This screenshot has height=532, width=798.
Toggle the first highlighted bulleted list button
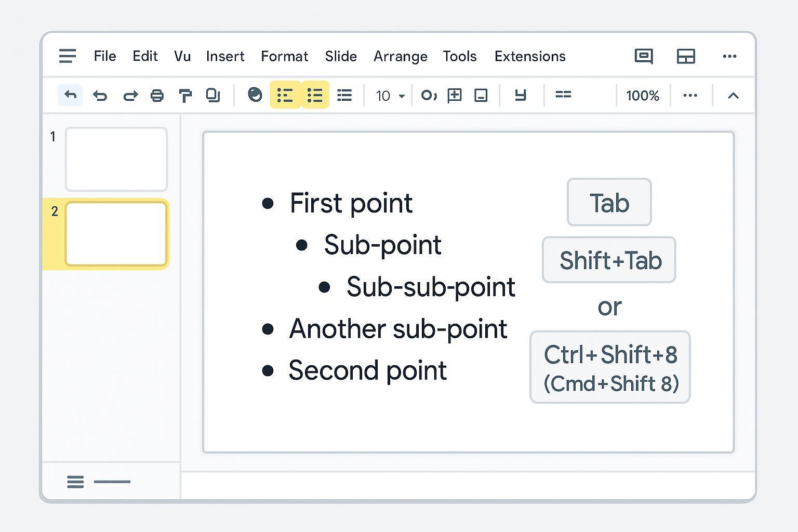[x=285, y=95]
